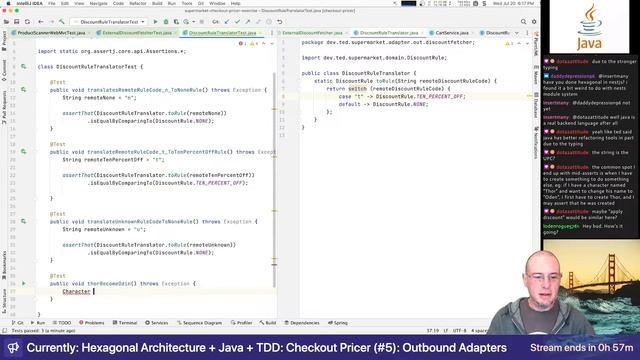640x360 pixels.
Task: Select DiscountRuleTranslatorTest.java editor tab
Action: pos(222,33)
